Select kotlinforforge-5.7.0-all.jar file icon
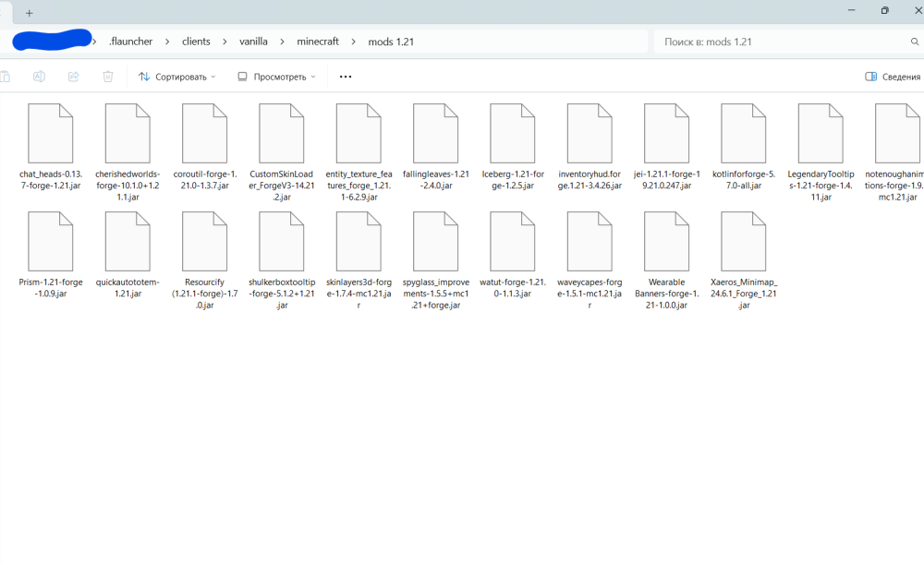 pos(744,134)
